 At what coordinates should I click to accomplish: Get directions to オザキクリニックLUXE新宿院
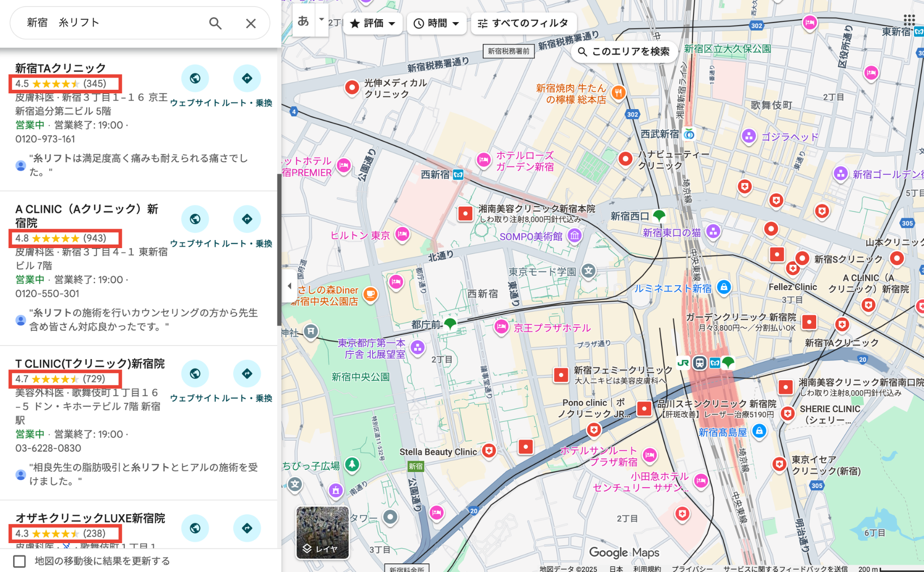click(x=247, y=528)
